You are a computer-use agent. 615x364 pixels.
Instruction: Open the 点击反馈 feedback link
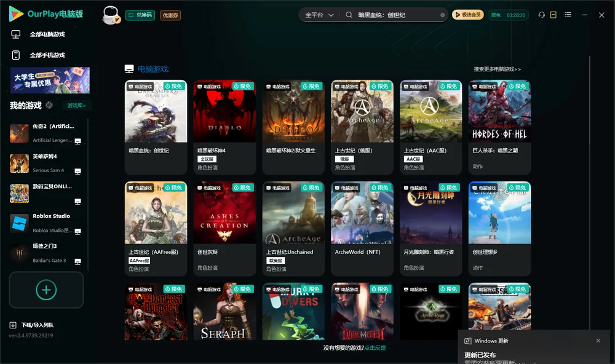[x=375, y=347]
